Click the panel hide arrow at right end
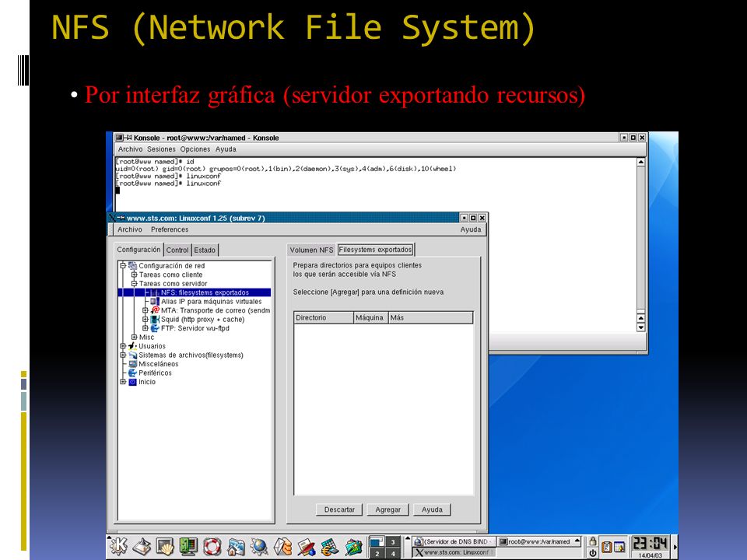The width and height of the screenshot is (747, 560). coord(675,547)
